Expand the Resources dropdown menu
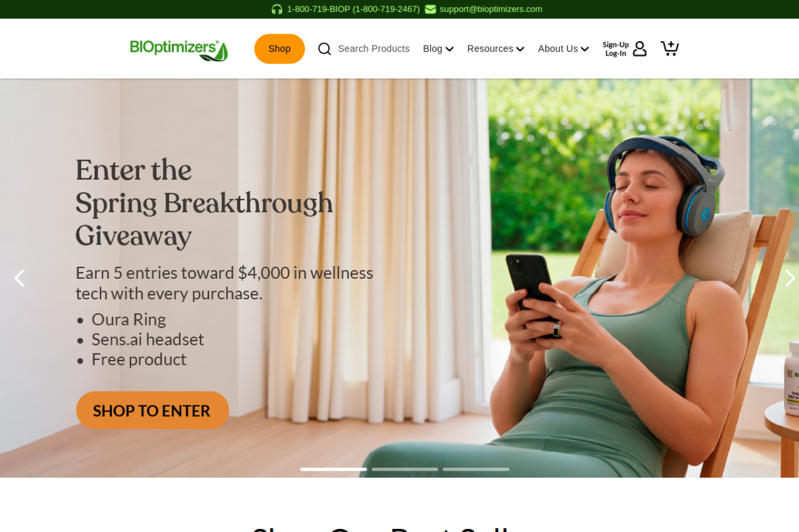799x532 pixels. 496,49
